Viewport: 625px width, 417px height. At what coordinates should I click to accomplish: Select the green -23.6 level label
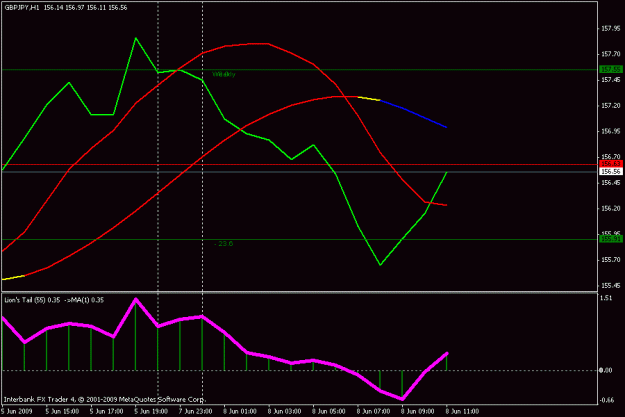pos(224,244)
